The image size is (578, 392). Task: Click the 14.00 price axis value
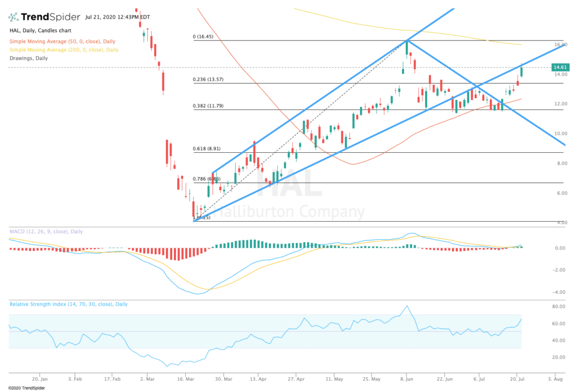tap(561, 74)
